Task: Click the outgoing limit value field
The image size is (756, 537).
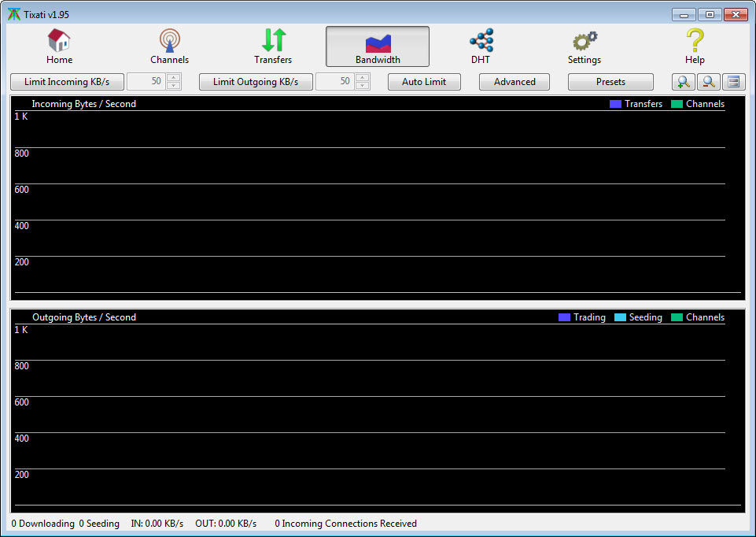Action: pos(335,82)
